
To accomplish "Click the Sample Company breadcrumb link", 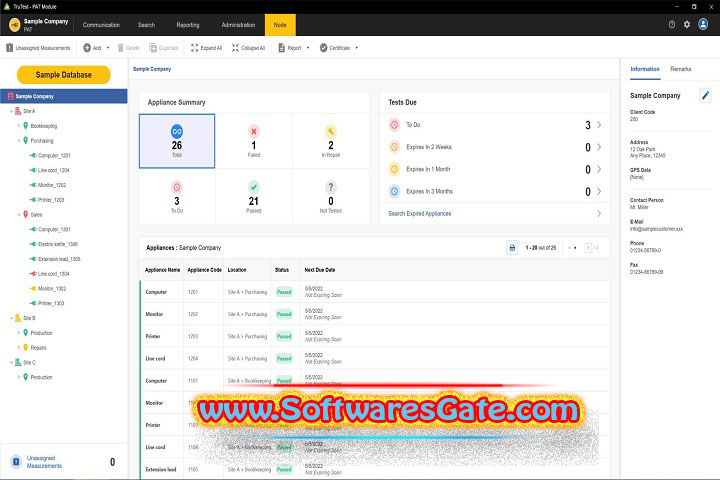I will (152, 69).
